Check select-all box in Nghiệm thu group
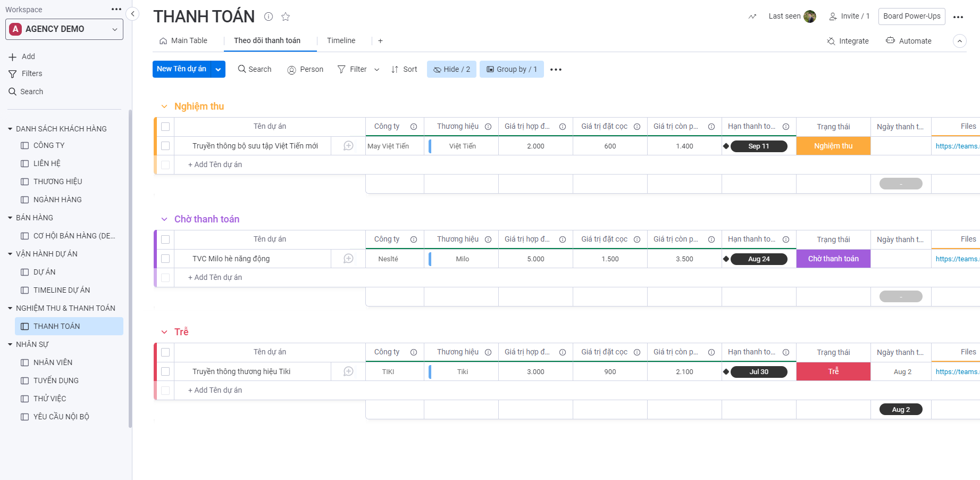Image resolution: width=980 pixels, height=480 pixels. pos(165,127)
